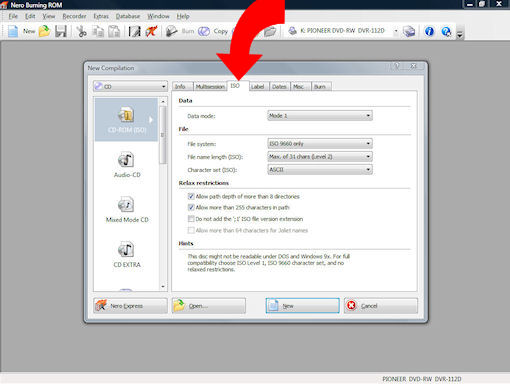Select CD EXTRA compilation type
The image size is (510, 384).
pyautogui.click(x=127, y=255)
